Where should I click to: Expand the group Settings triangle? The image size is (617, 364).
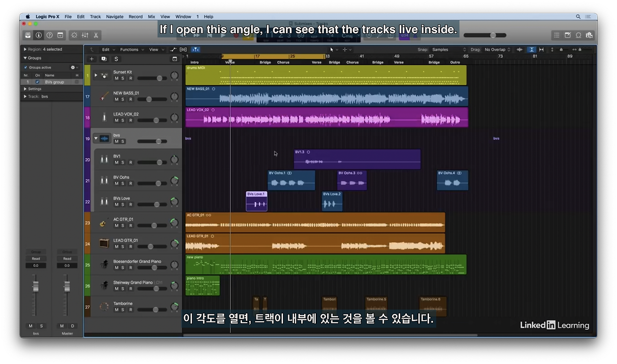click(x=25, y=89)
